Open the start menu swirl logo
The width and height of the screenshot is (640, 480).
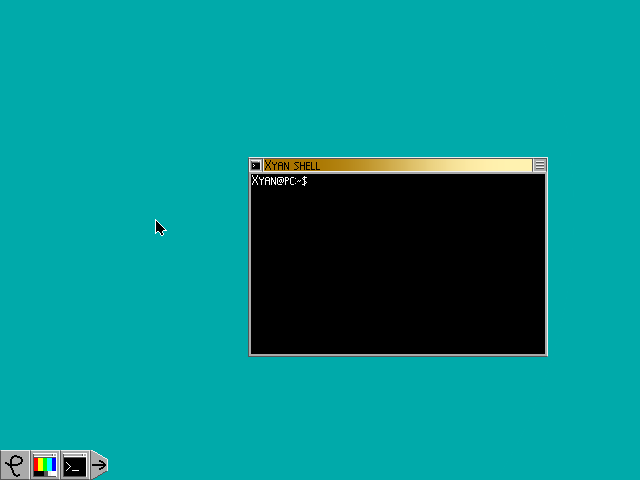[x=15, y=465]
